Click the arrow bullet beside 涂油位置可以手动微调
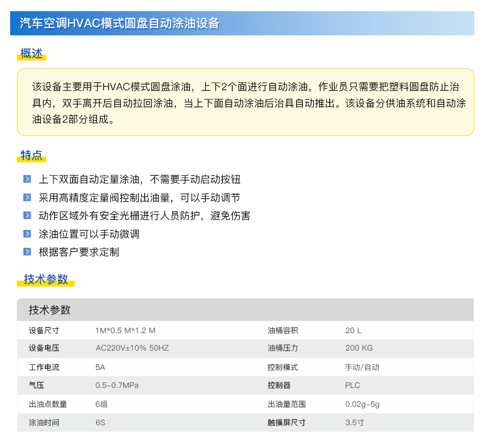 [x=27, y=234]
